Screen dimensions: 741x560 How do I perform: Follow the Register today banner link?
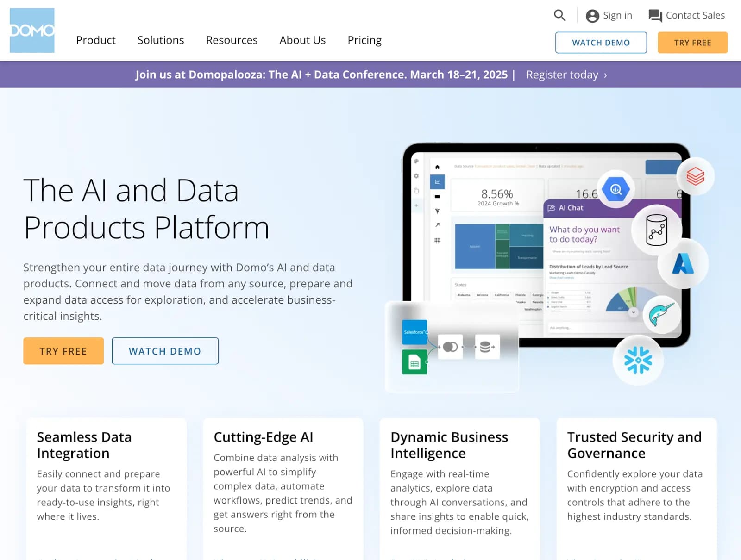pyautogui.click(x=566, y=75)
